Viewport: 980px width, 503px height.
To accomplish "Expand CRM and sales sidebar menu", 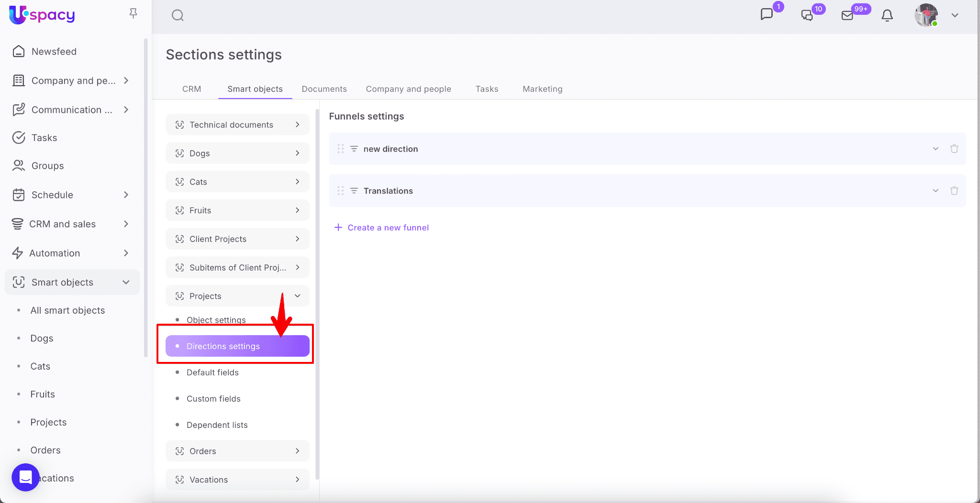I will pos(126,224).
